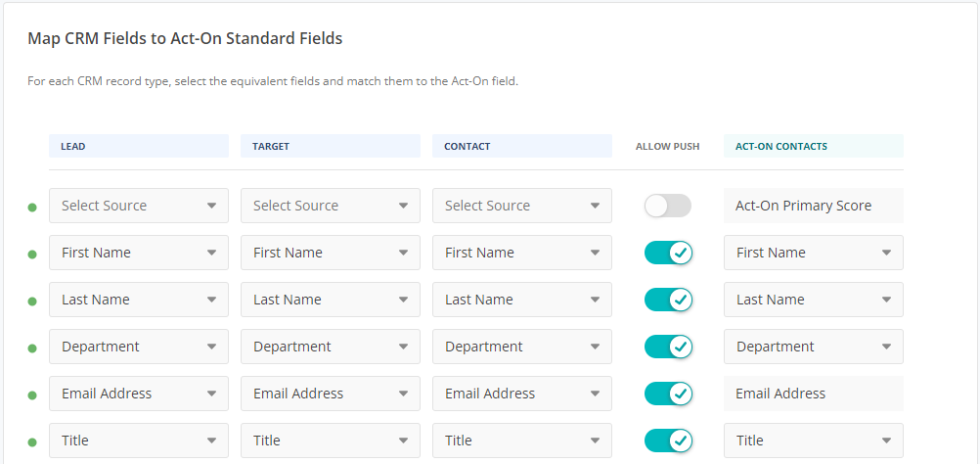Image resolution: width=980 pixels, height=464 pixels.
Task: Expand Target Department dropdown
Action: point(331,347)
